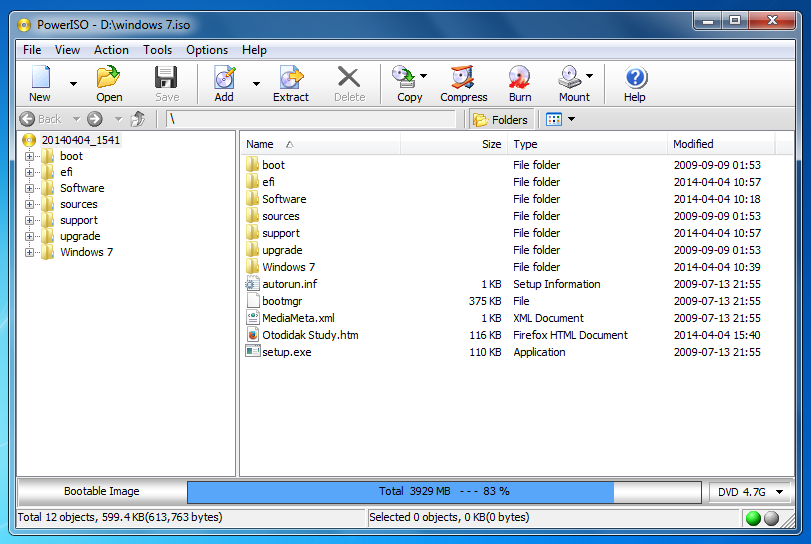The height and width of the screenshot is (544, 811).
Task: Select the bootmgr file icon
Action: pyautogui.click(x=253, y=301)
